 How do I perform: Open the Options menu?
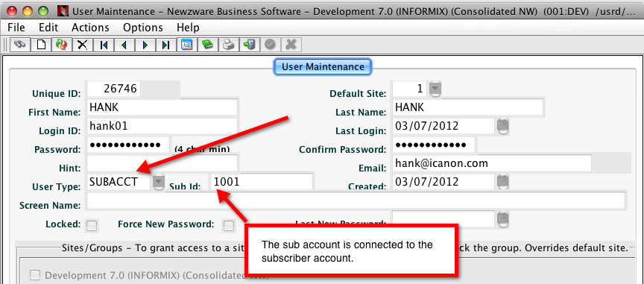(143, 28)
